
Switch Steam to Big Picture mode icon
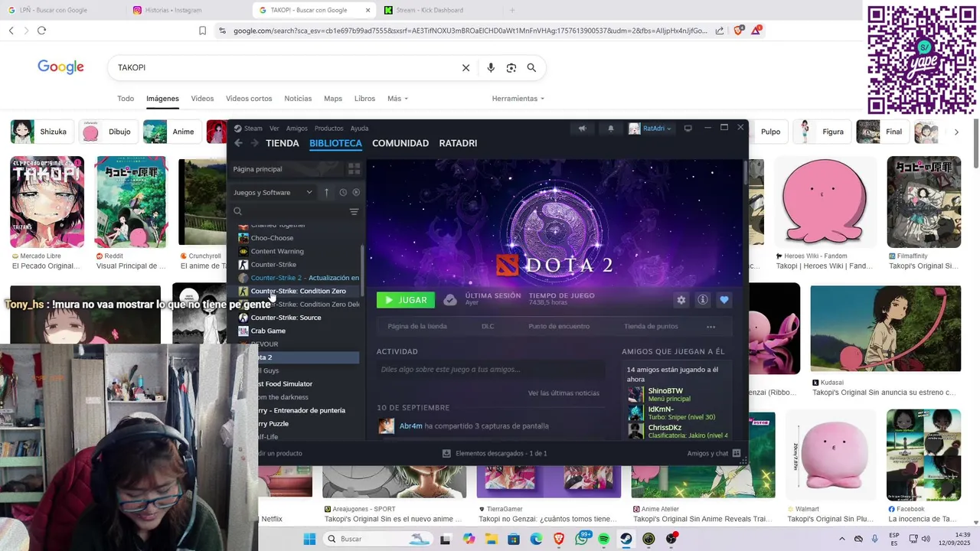pos(688,129)
